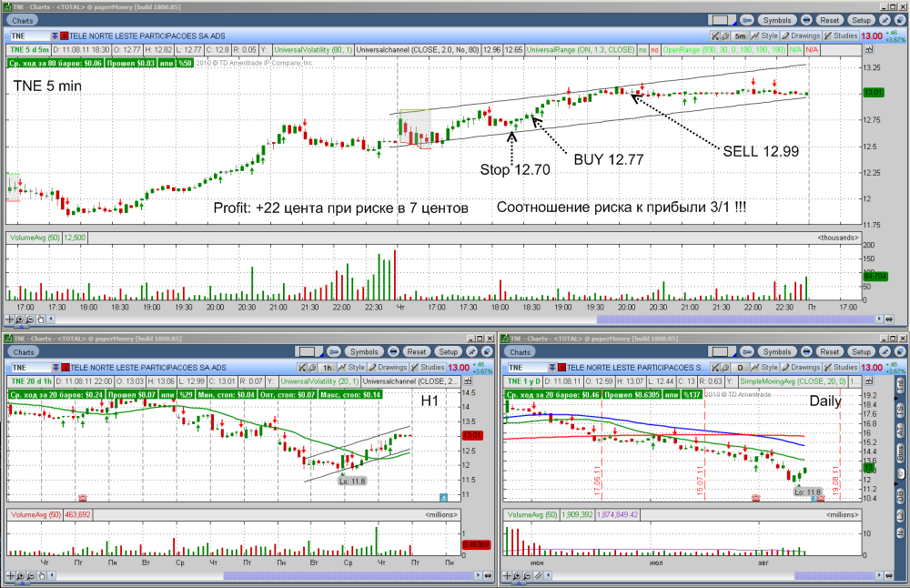910x588 pixels.
Task: Click Reset in the Daily chart window
Action: 829,351
